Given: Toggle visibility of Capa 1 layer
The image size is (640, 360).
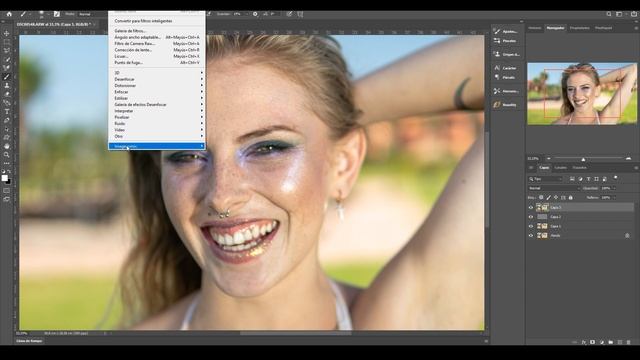Looking at the screenshot, I should [531, 226].
